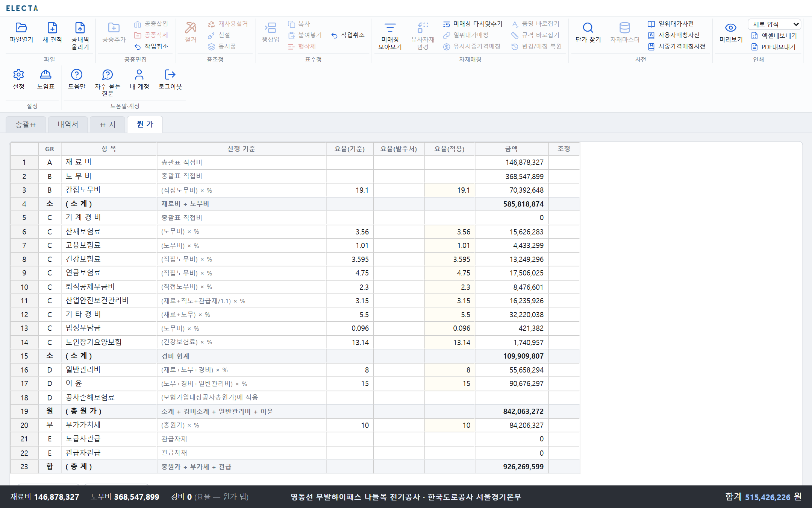Open 미리보기 print preview
The image size is (812, 508).
click(731, 32)
